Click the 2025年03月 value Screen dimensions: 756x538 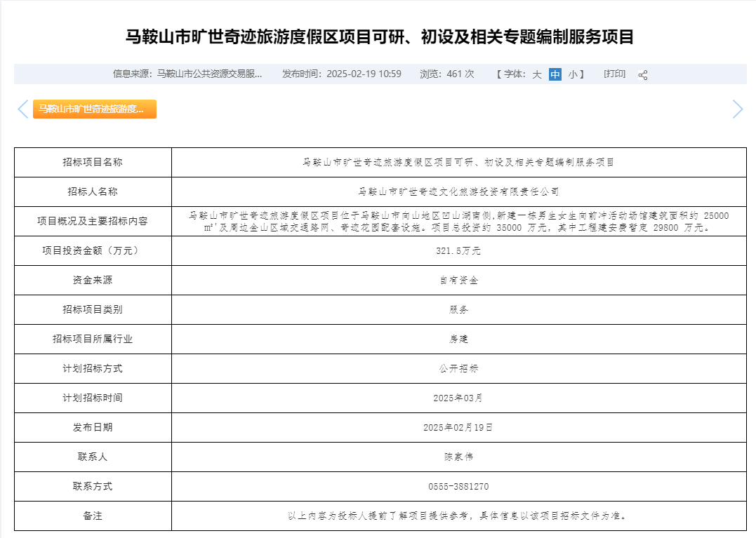pyautogui.click(x=458, y=398)
